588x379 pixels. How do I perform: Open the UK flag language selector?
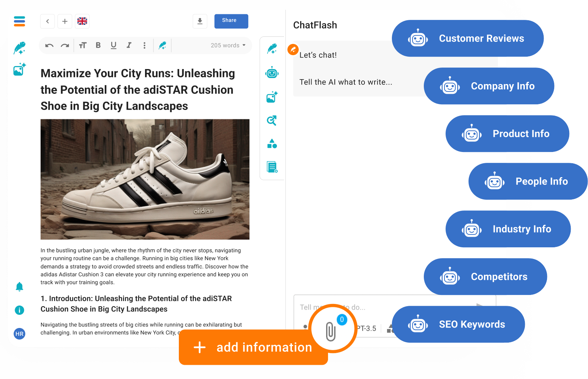(82, 21)
